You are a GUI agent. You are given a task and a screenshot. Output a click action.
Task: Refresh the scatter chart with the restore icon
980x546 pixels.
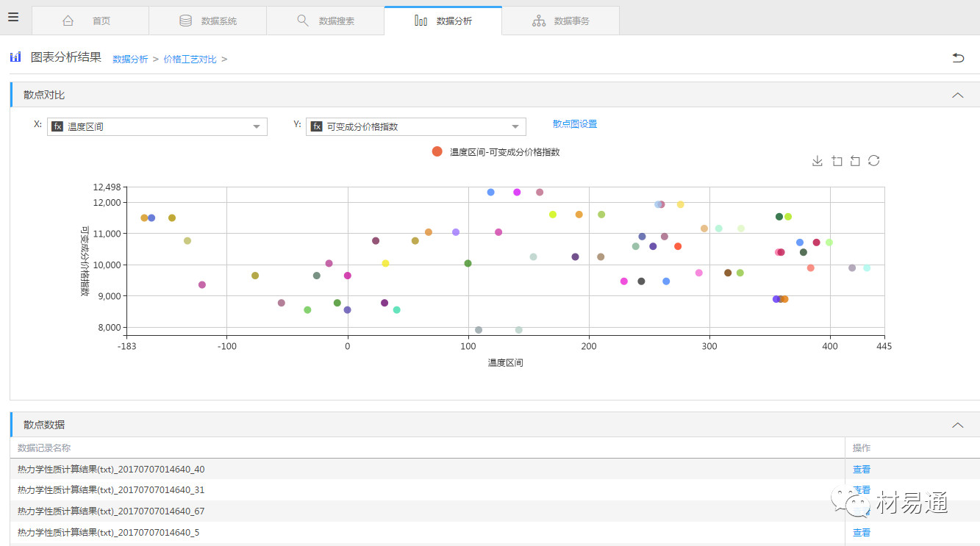click(873, 161)
